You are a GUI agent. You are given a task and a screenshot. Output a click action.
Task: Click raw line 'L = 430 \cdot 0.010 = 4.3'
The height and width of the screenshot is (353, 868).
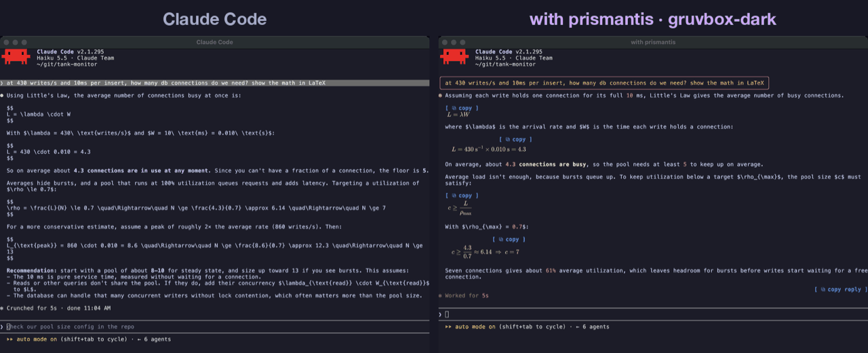pos(49,152)
